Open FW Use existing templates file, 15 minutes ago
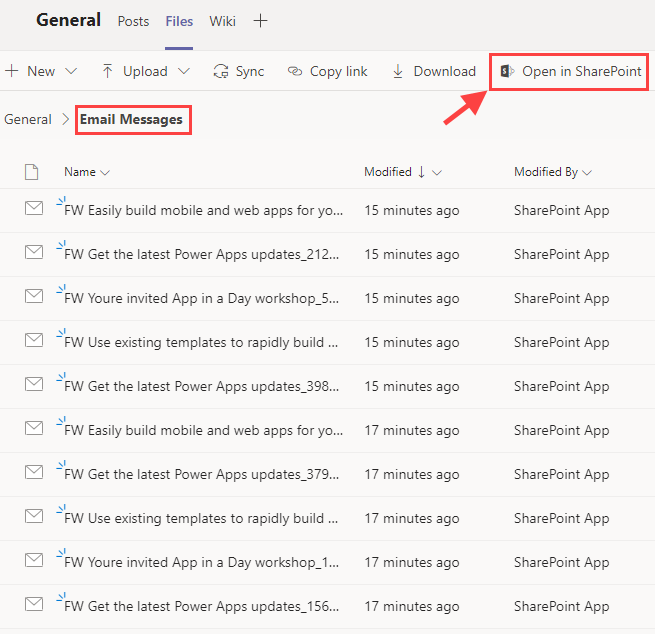This screenshot has height=634, width=655. [x=201, y=342]
